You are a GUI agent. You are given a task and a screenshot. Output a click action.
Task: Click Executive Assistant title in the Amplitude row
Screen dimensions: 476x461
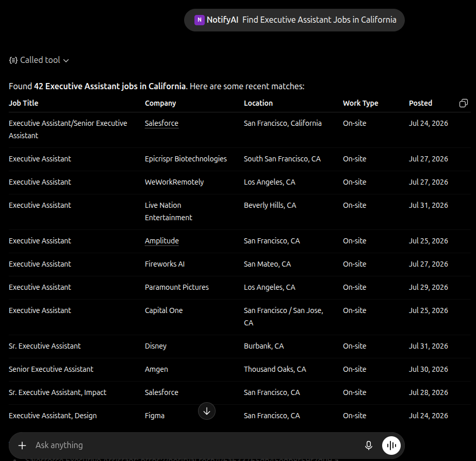[40, 241]
